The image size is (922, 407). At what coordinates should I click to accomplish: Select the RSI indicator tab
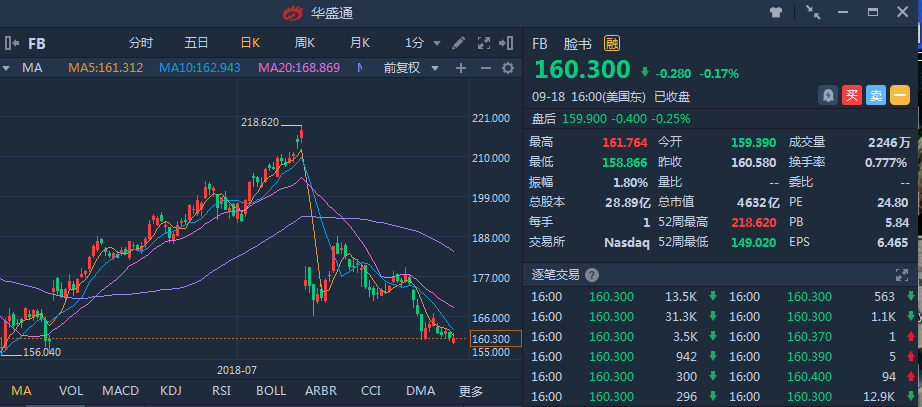(x=221, y=391)
